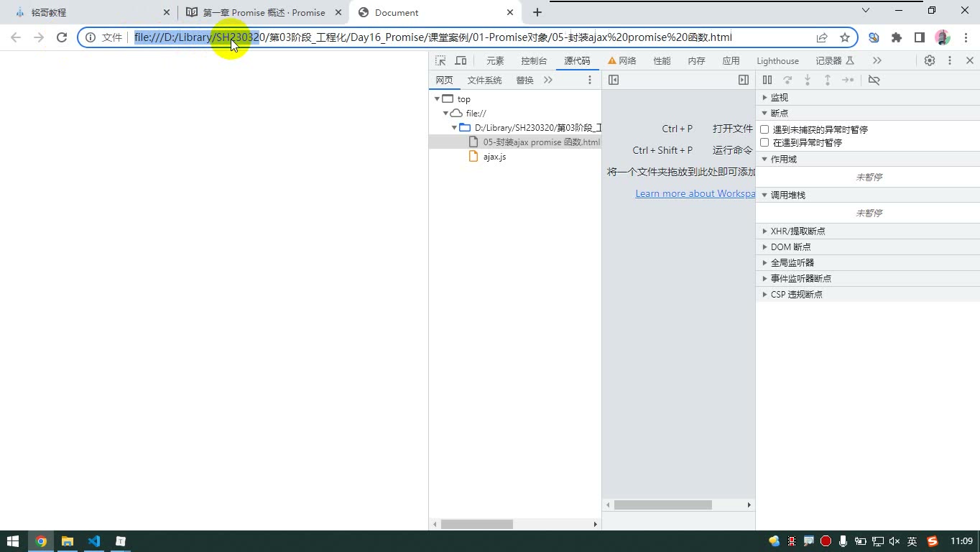Open the 文件系统 navigator tab
This screenshot has width=980, height=552.
click(x=484, y=80)
